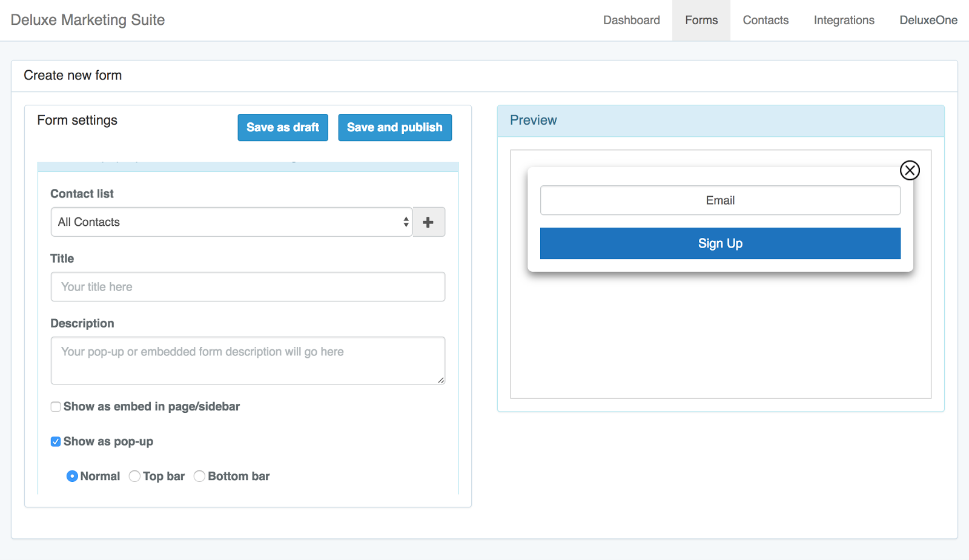Choose the Bottom bar radio option
The height and width of the screenshot is (560, 969).
coord(199,476)
